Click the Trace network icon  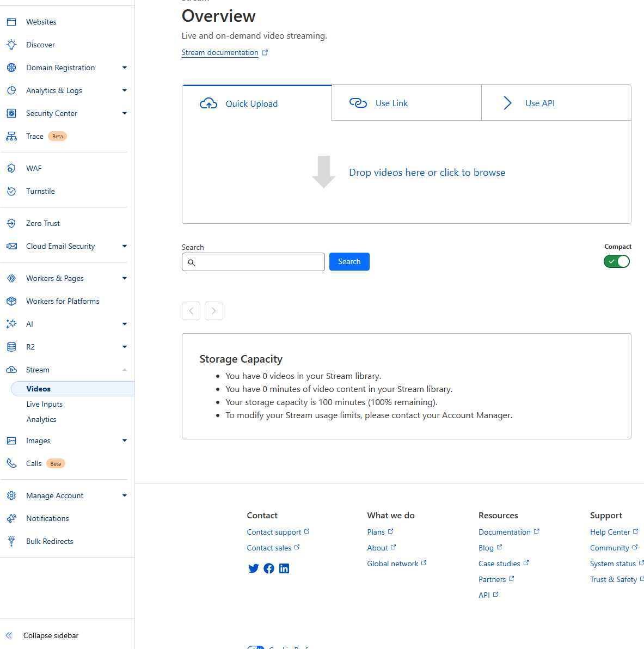click(11, 136)
